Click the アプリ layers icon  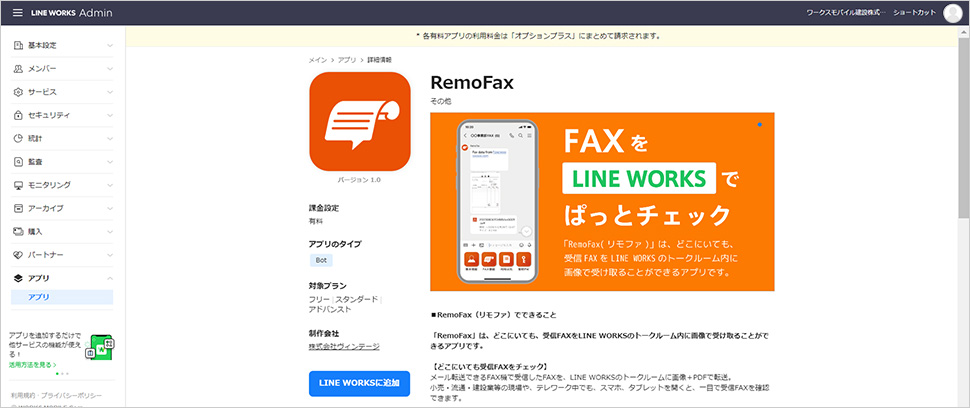tap(18, 278)
